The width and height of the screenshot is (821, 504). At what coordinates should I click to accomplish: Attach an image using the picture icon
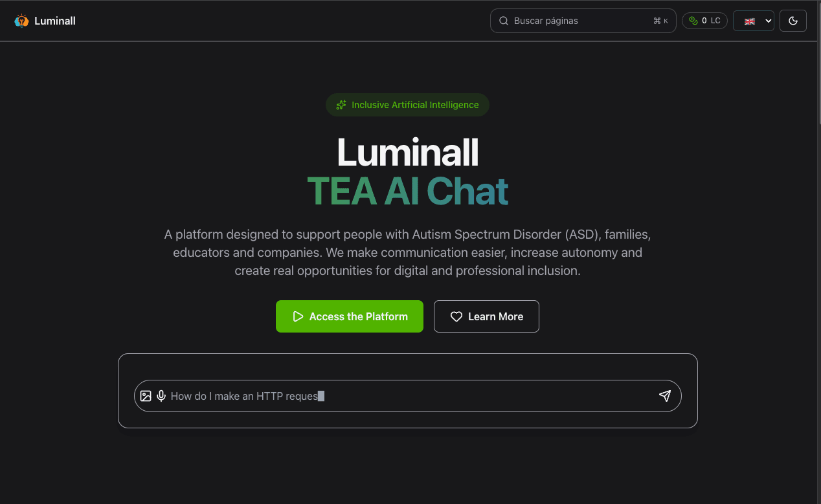click(146, 396)
